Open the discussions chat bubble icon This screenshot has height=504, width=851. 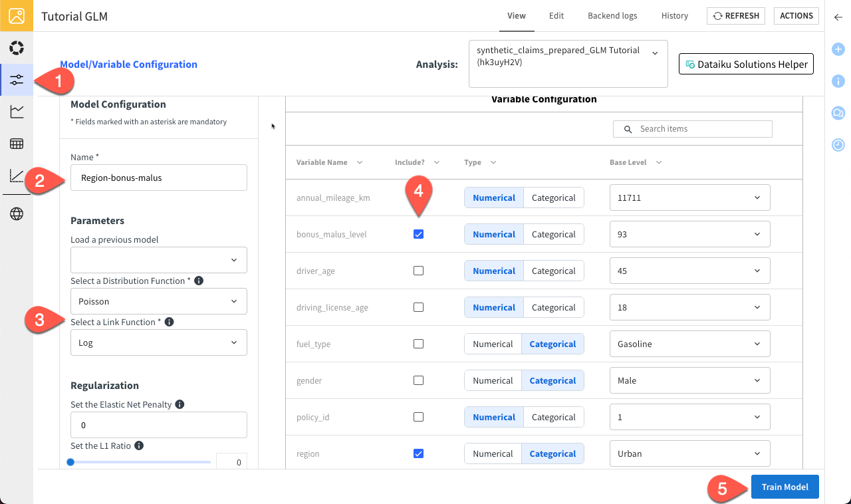tap(838, 113)
